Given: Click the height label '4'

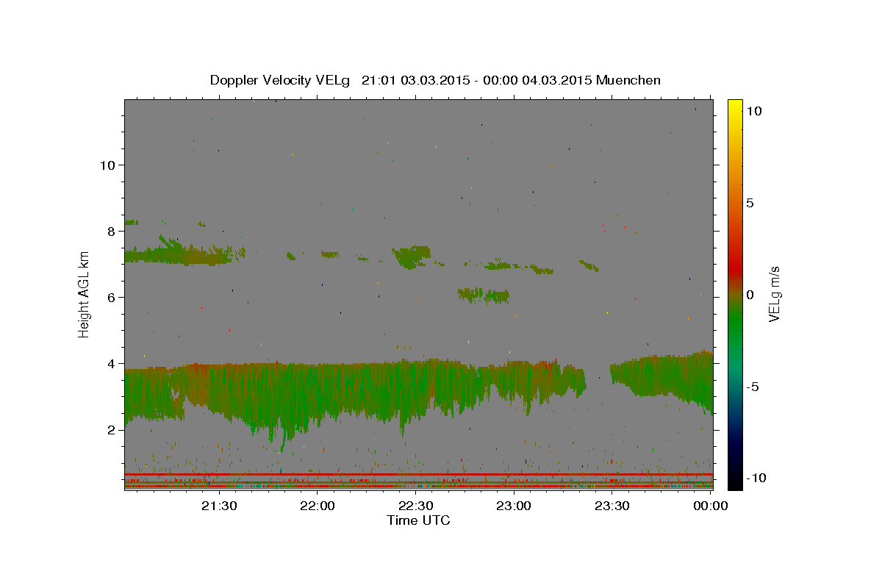Looking at the screenshot, I should tap(112, 363).
